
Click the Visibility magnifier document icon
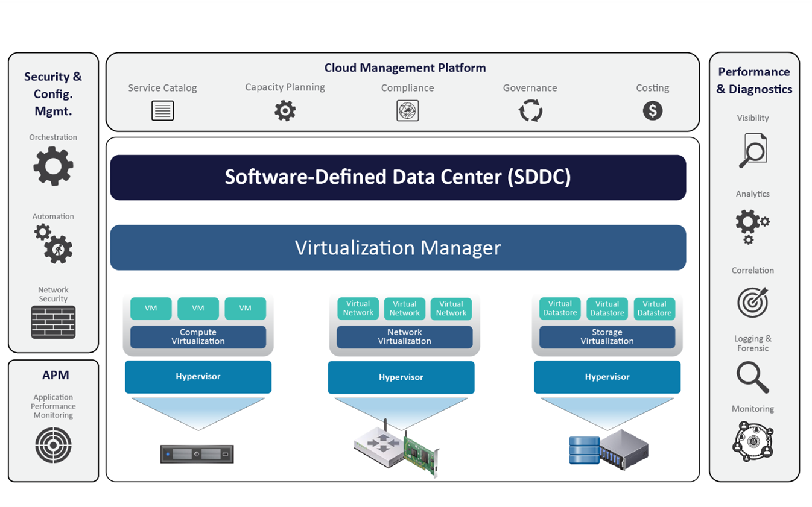[x=753, y=149]
